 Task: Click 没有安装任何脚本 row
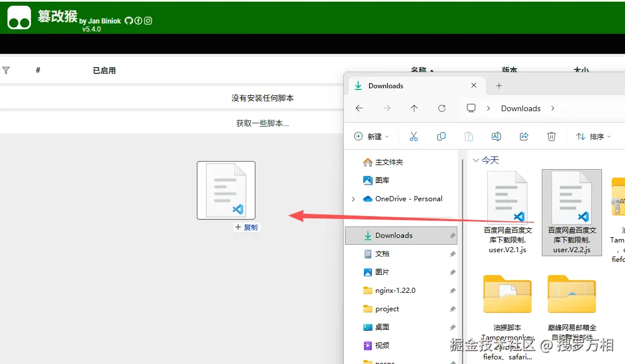172,98
